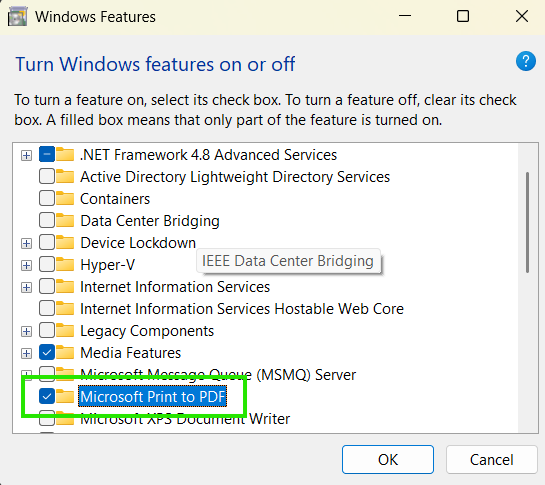
Task: Enable Active Directory Lightweight Directory Services checkbox
Action: coord(47,176)
